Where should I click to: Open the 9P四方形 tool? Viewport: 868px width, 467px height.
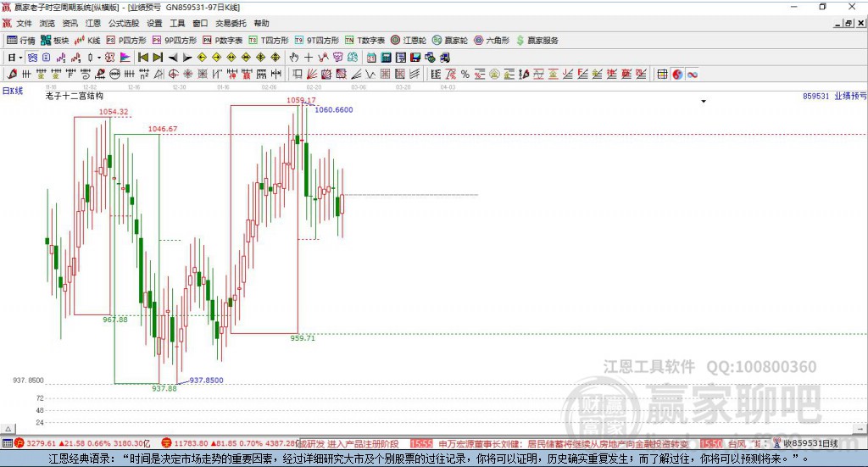click(175, 41)
